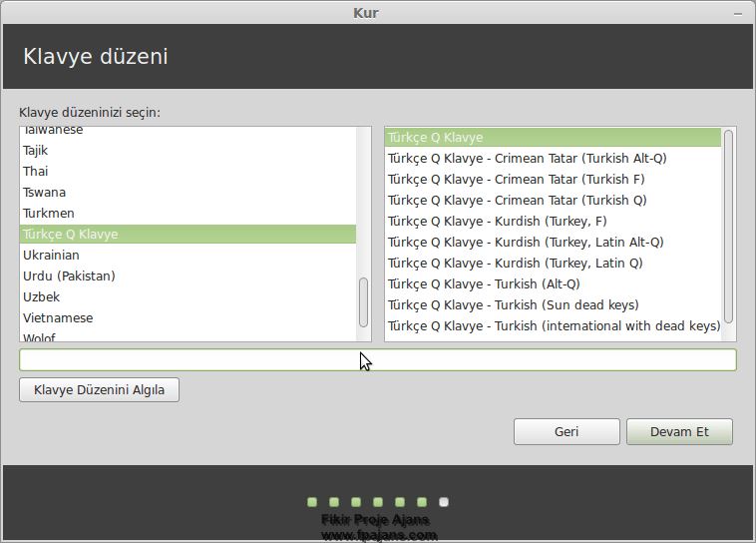
Task: Choose plain Türkçe Q Klavye variant
Action: pyautogui.click(x=553, y=138)
